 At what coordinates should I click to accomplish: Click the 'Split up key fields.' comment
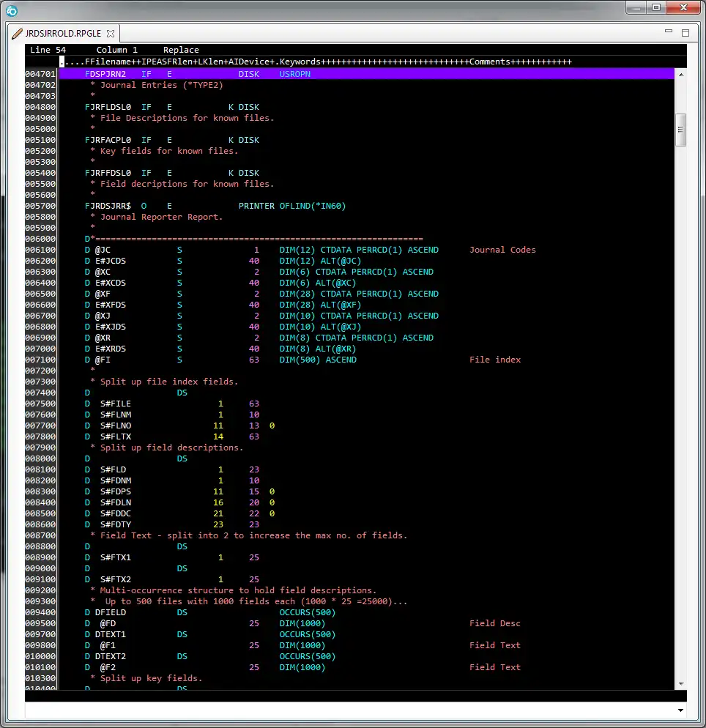[152, 678]
